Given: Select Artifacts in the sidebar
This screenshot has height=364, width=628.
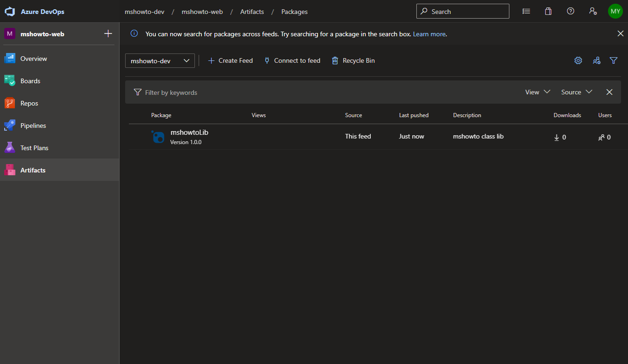Looking at the screenshot, I should pos(60,170).
